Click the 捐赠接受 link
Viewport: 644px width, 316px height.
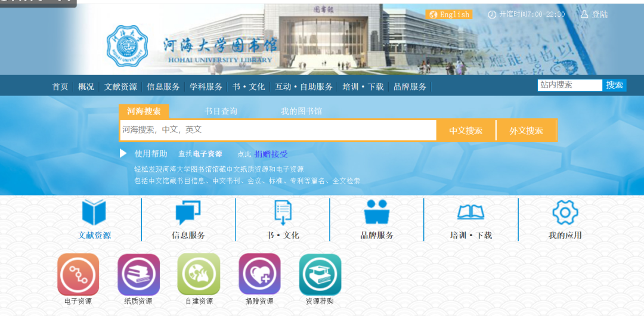(271, 154)
